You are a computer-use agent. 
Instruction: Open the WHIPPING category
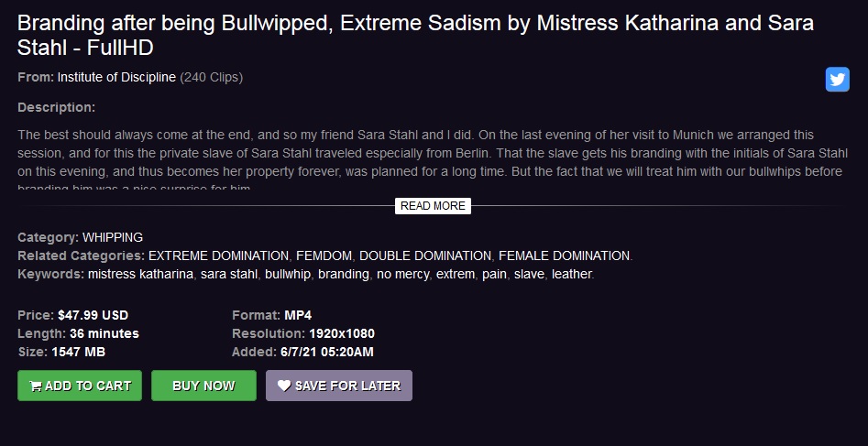tap(113, 237)
